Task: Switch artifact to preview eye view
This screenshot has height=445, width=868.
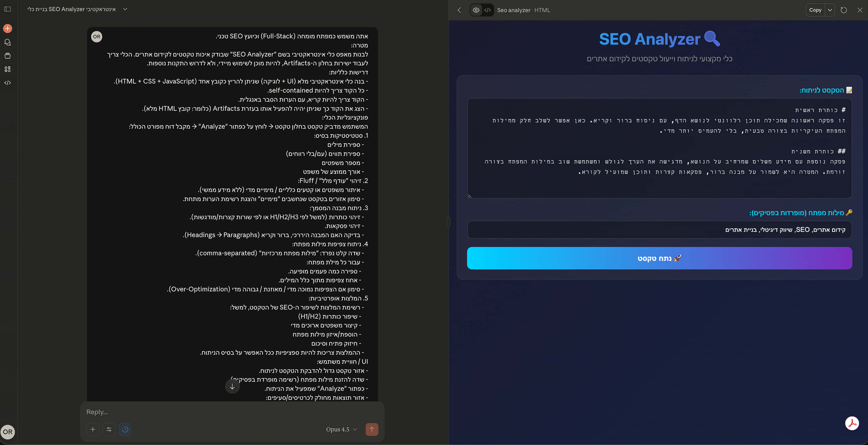Action: tap(476, 10)
